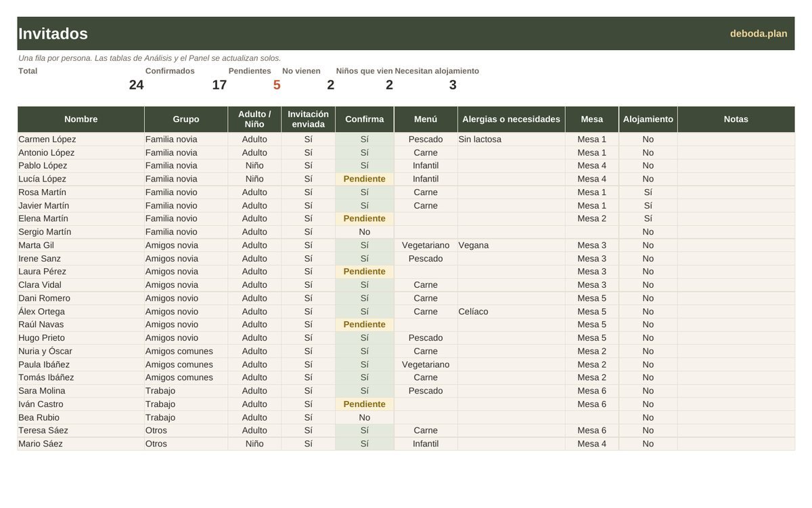The width and height of the screenshot is (812, 508).
Task: Select Mesa 4 cell for Mario Sáez
Action: point(592,444)
